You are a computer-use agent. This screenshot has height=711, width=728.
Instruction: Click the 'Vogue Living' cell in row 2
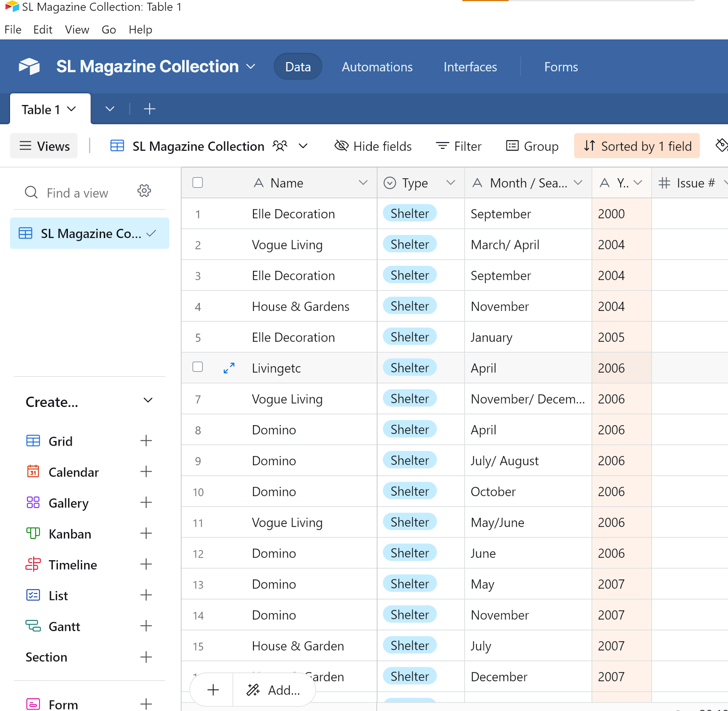click(287, 245)
